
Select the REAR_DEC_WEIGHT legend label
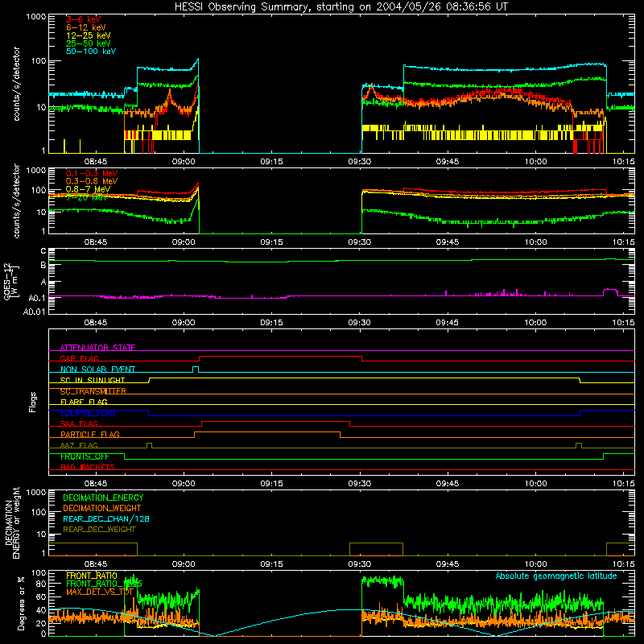pyautogui.click(x=99, y=530)
